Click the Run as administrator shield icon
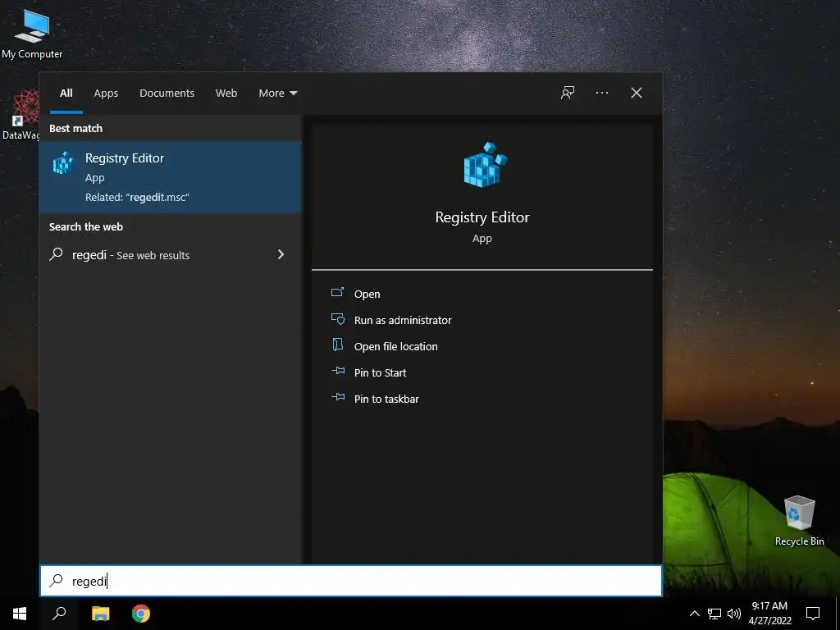 pyautogui.click(x=337, y=319)
